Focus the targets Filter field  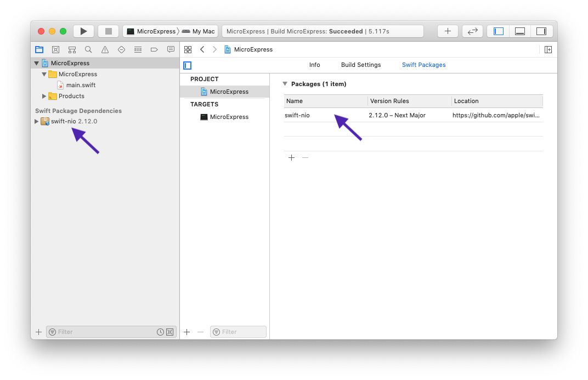tap(238, 332)
